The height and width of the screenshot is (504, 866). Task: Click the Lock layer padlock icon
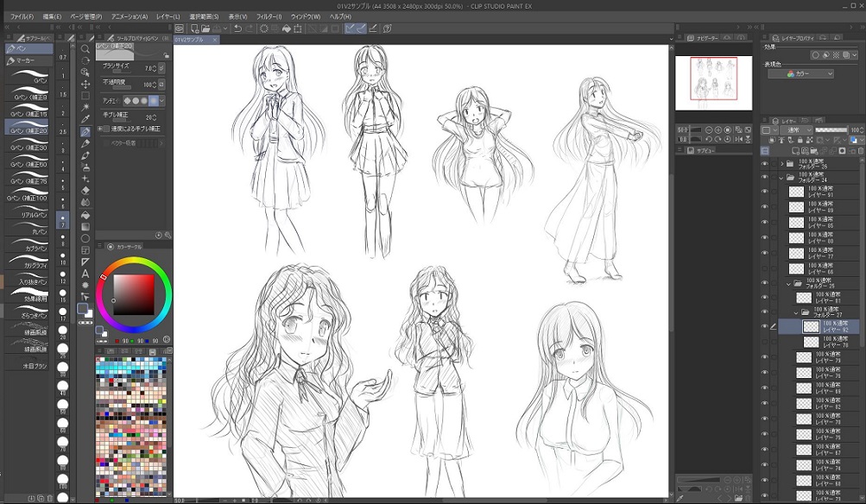(800, 140)
